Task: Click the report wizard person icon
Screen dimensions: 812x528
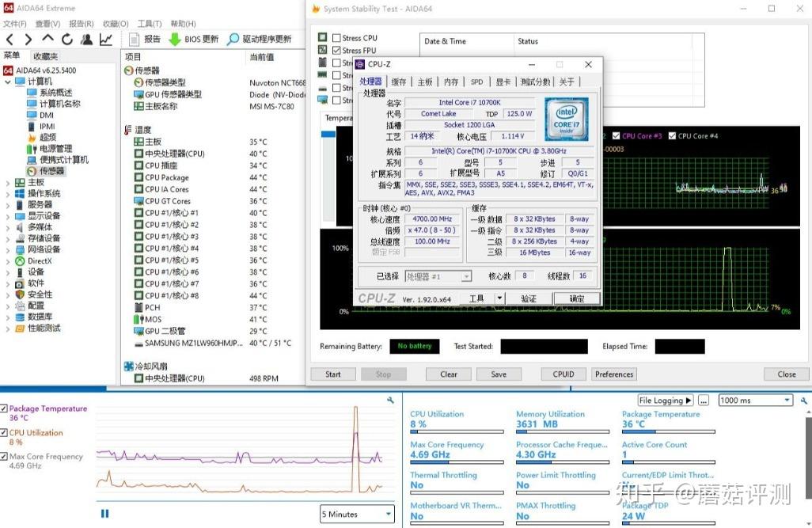Action: point(86,38)
